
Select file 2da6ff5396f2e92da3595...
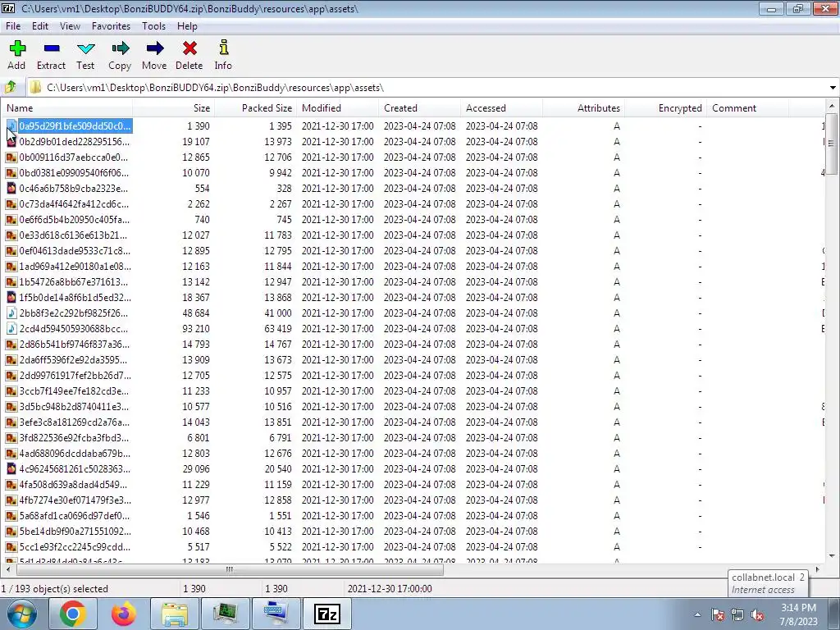pos(73,359)
